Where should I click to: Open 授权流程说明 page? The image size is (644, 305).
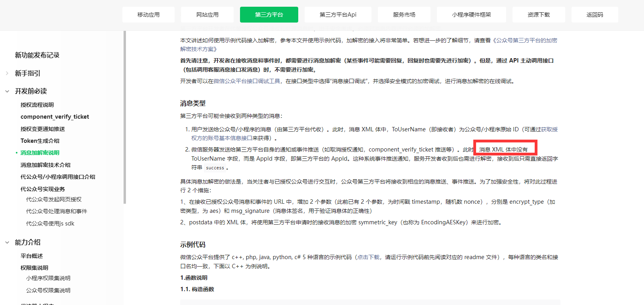[37, 105]
